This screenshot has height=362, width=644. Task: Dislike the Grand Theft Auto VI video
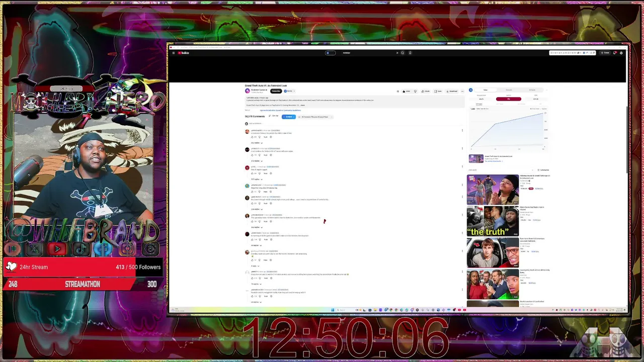coord(415,91)
